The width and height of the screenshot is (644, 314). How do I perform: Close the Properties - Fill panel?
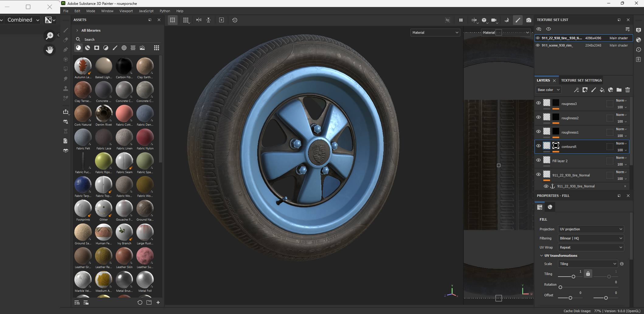[628, 196]
